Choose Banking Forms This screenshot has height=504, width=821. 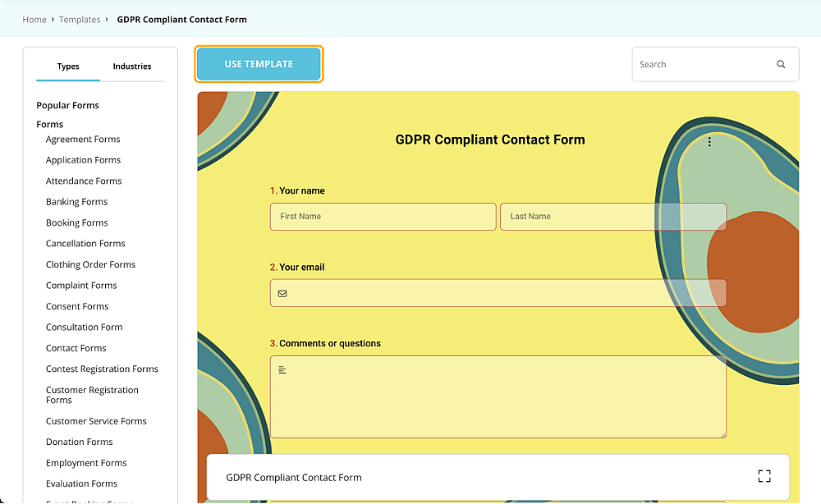pos(76,202)
